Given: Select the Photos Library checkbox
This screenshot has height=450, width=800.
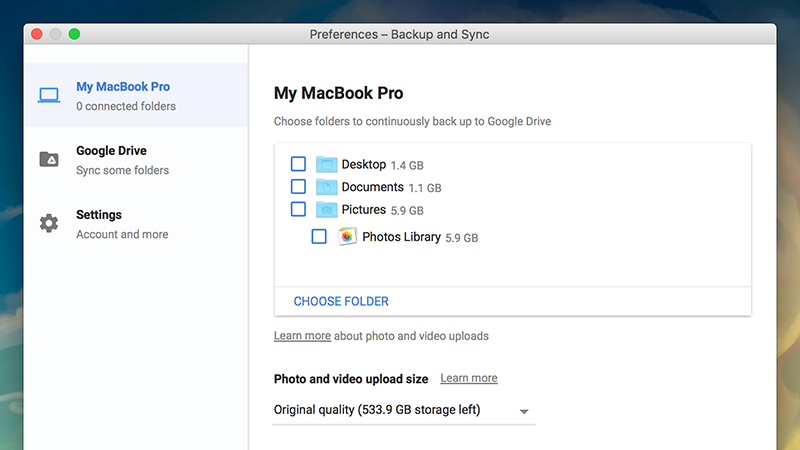Looking at the screenshot, I should click(x=319, y=236).
